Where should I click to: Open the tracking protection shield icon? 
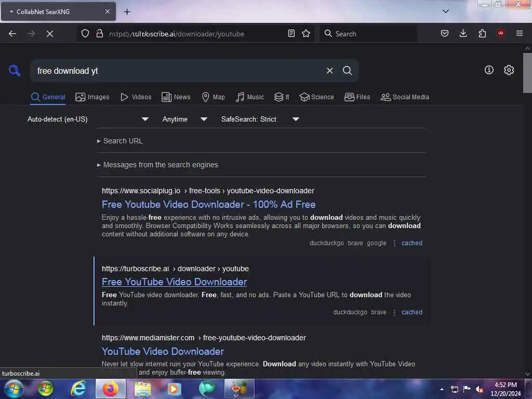coord(85,34)
